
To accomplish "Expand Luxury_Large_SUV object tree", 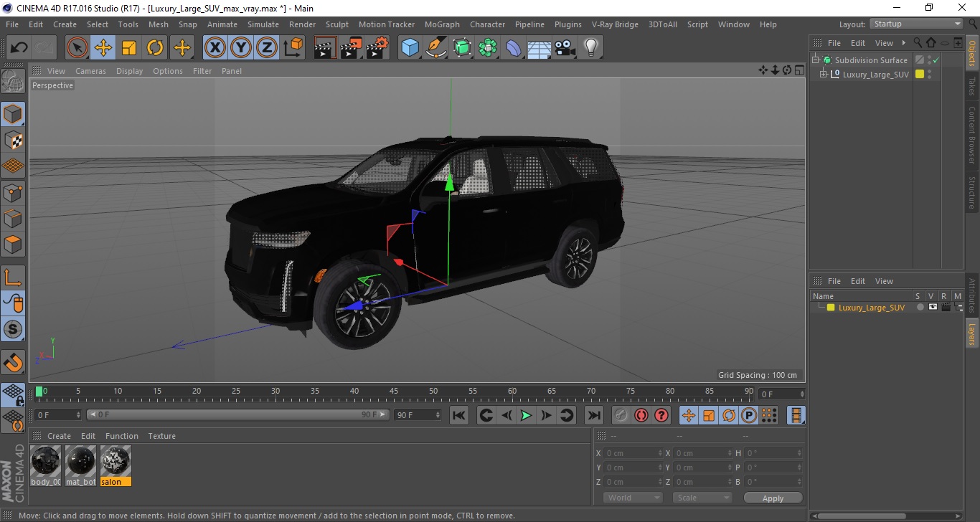I will coord(824,74).
